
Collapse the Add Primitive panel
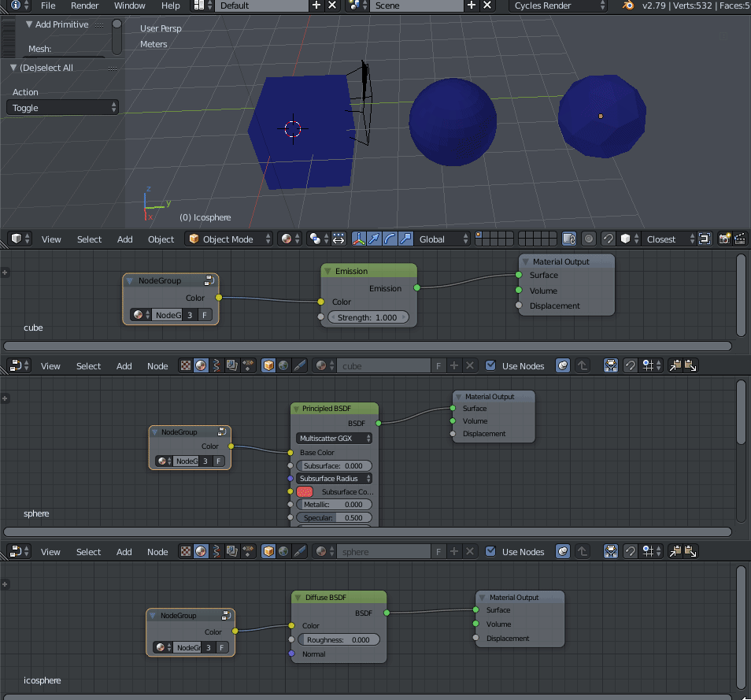coord(29,24)
